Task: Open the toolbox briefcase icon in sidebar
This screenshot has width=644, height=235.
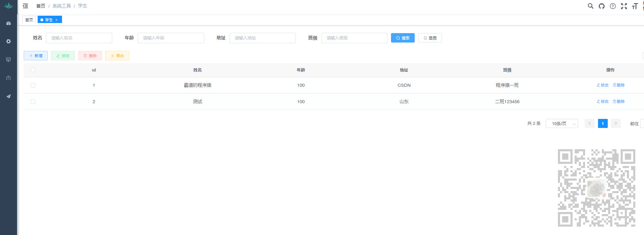Action: [x=8, y=78]
